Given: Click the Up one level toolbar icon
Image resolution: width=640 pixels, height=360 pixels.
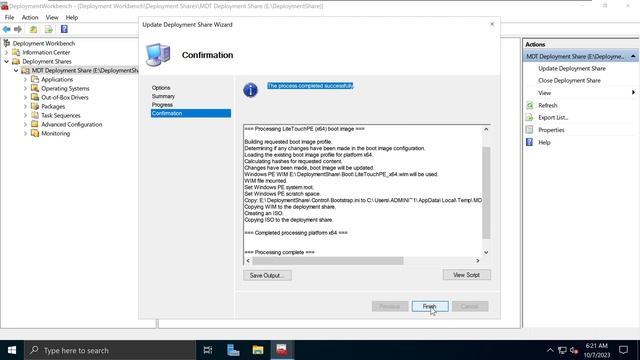Looking at the screenshot, I should [33, 29].
